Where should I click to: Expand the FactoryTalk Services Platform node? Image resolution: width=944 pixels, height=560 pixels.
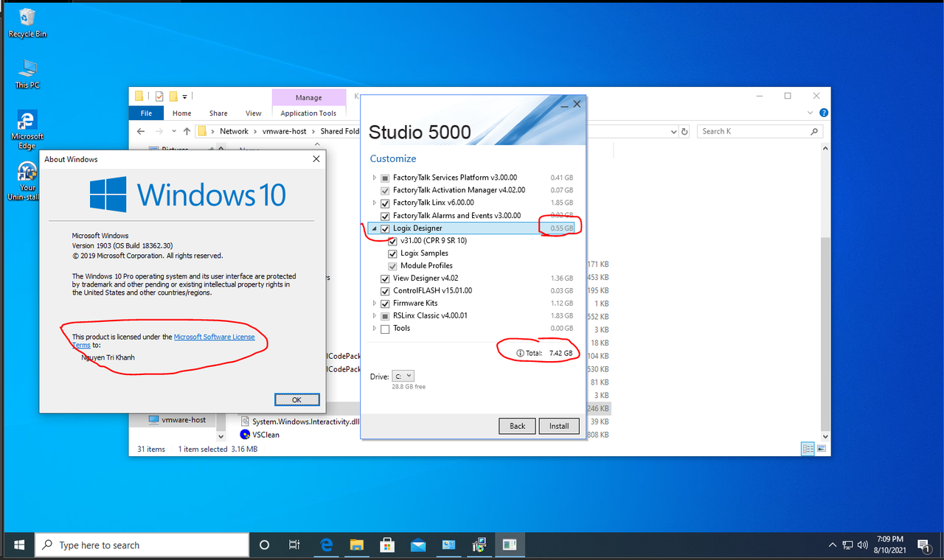375,178
